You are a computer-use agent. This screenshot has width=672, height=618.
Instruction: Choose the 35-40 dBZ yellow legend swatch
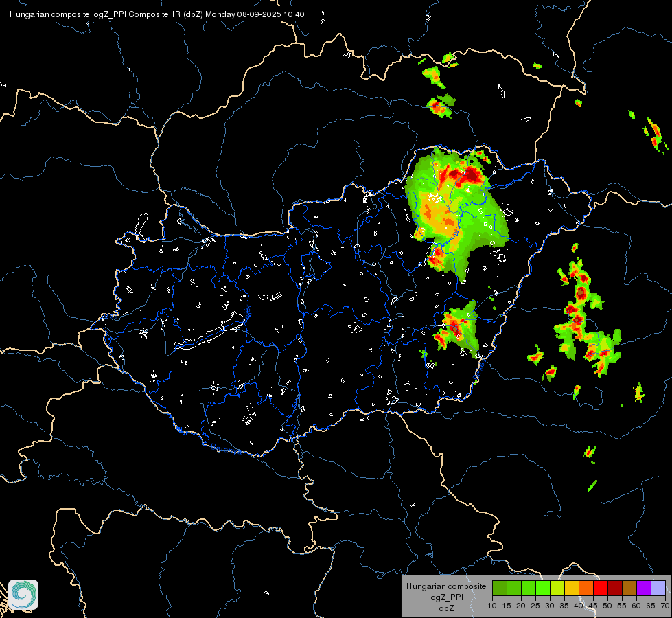coord(572,588)
